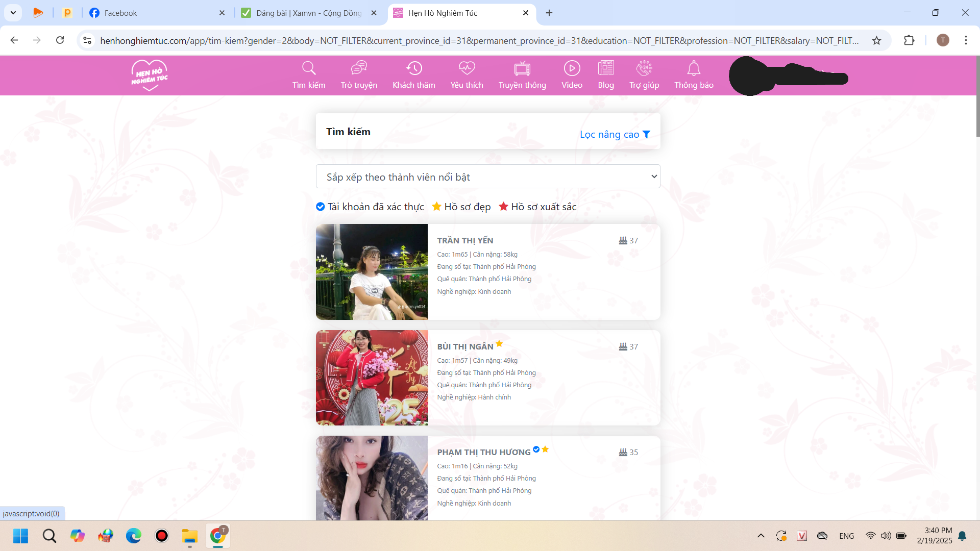980x551 pixels.
Task: Expand the Sắp xếp theo sorting dropdown
Action: click(x=487, y=177)
